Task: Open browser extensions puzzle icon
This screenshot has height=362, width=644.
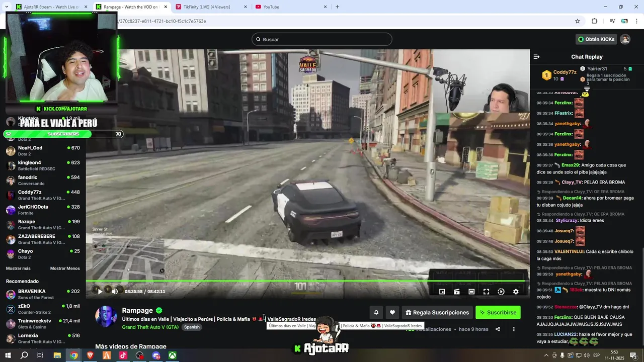Action: click(594, 21)
